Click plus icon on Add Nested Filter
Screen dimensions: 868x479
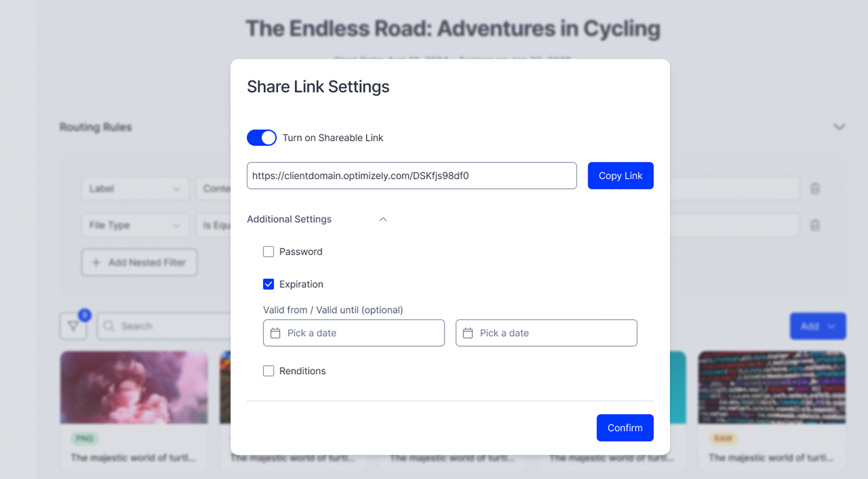pyautogui.click(x=96, y=262)
